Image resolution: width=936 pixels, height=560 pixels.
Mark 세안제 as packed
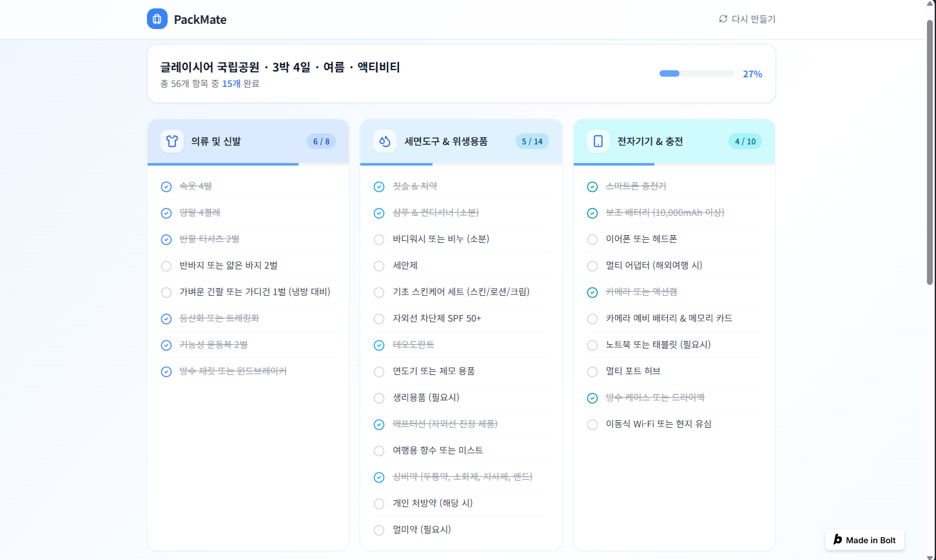[x=378, y=266]
